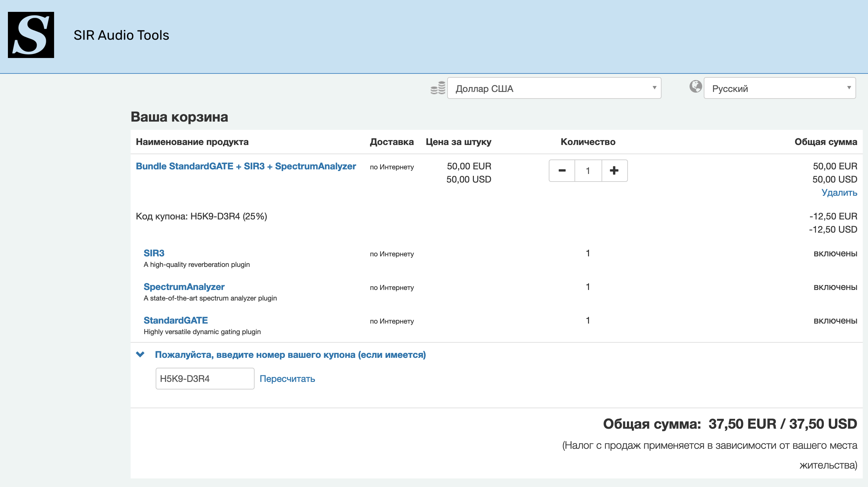Click Highly versatile dynamic gating plugin description
This screenshot has width=868, height=487.
coord(202,332)
